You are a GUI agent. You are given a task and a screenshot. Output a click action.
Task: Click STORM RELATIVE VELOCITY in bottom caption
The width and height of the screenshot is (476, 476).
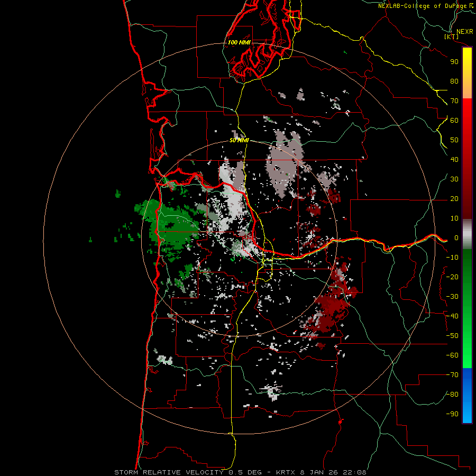click(170, 472)
